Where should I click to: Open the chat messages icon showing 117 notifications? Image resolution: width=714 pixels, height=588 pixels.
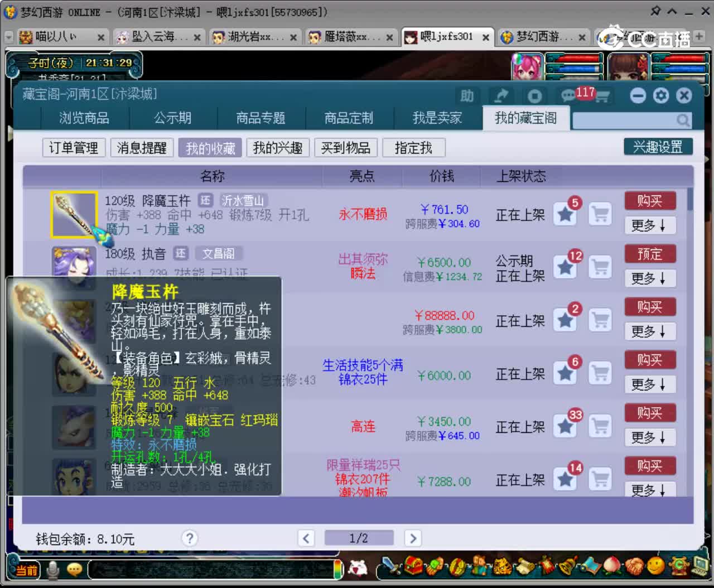[x=568, y=95]
